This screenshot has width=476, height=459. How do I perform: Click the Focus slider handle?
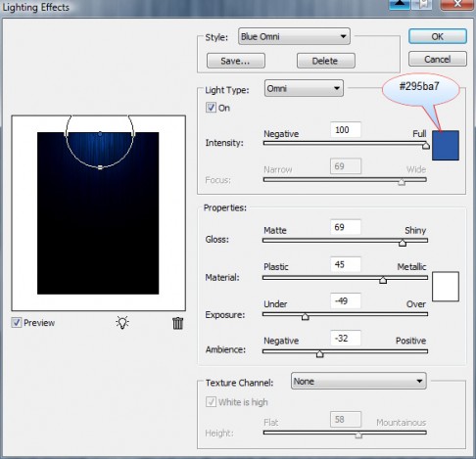(x=402, y=182)
